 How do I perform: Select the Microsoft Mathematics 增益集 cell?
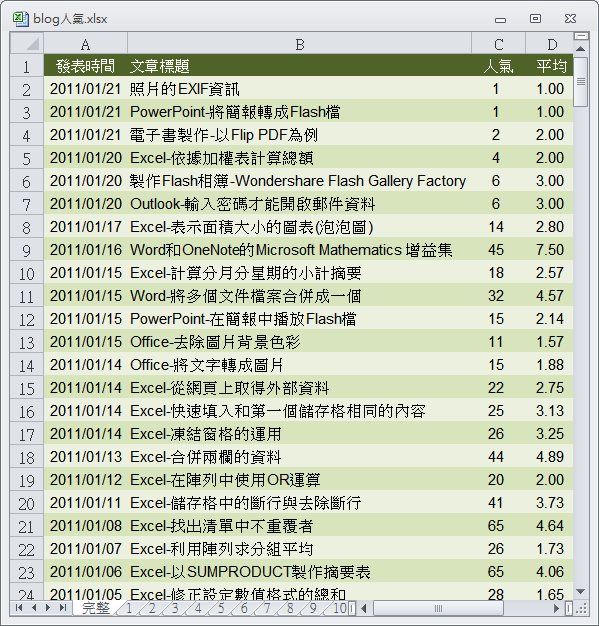coord(300,250)
